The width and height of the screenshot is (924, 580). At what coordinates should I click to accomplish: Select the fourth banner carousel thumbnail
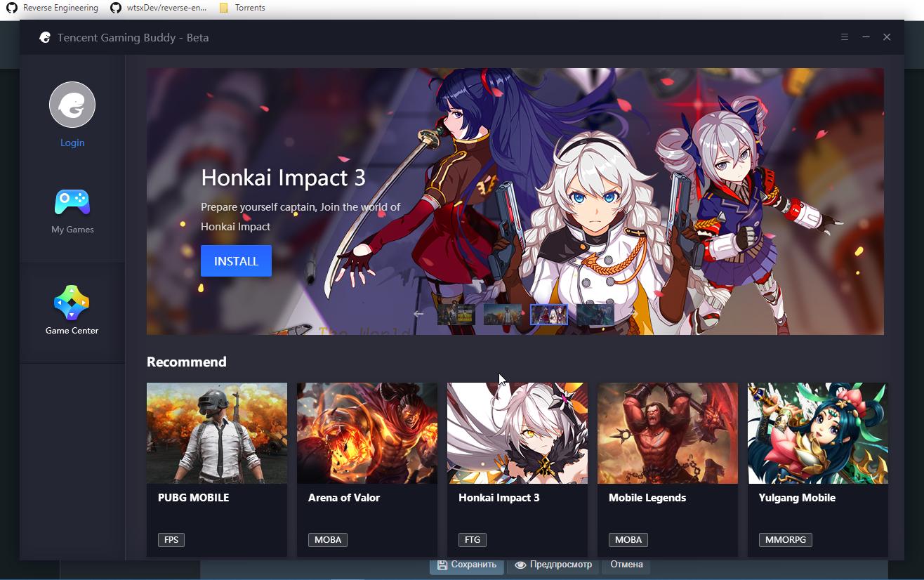pos(595,315)
